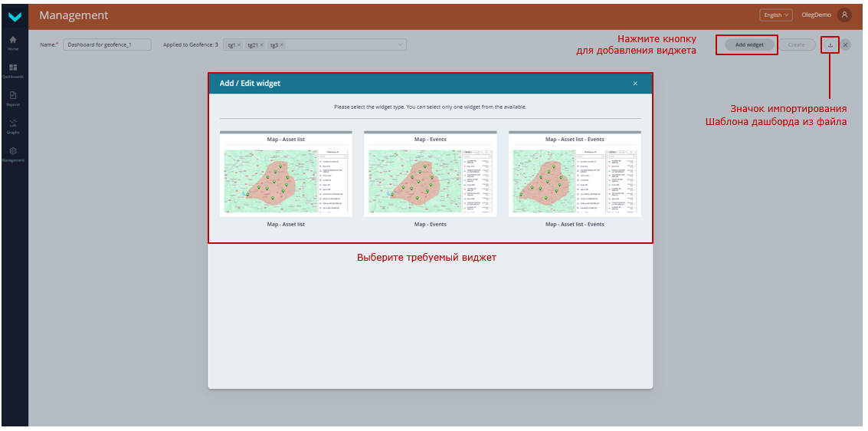
Task: Click the app logo in the top-left corner
Action: click(14, 15)
